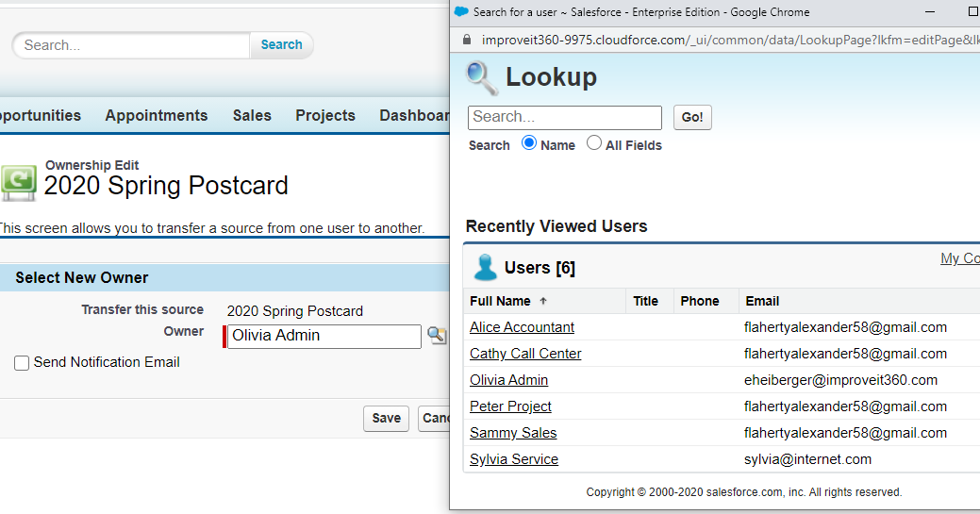Click the Owner field containing Olivia Admin

tap(324, 336)
